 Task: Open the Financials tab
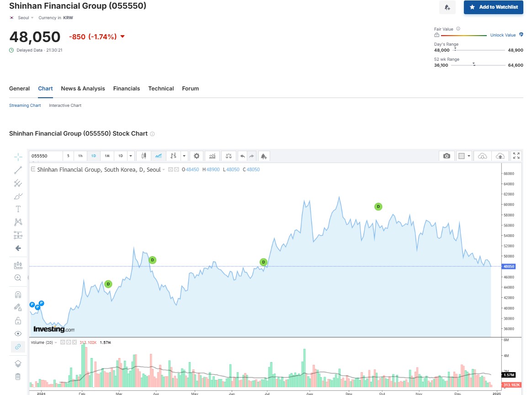tap(127, 89)
